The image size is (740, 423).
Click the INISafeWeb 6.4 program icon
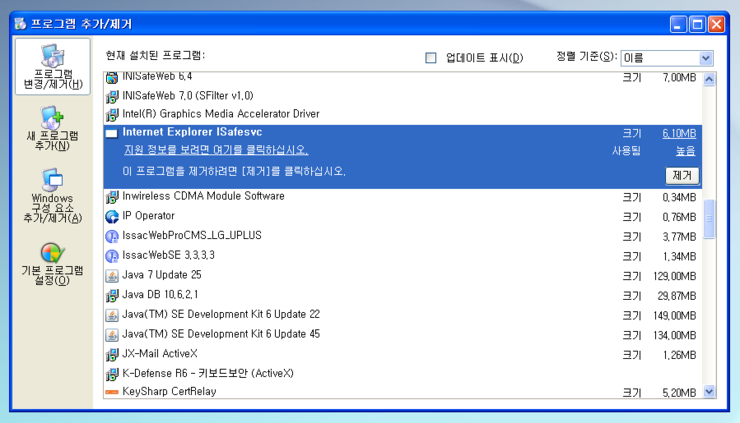click(112, 77)
